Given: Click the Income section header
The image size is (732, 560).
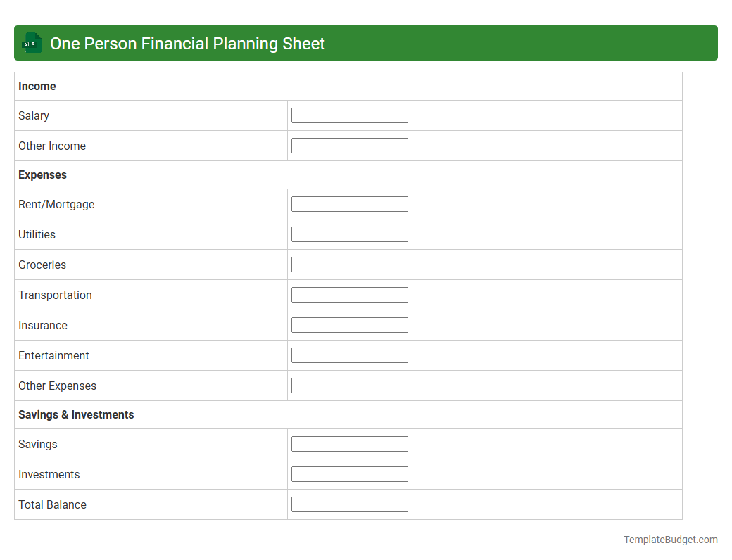Looking at the screenshot, I should tap(37, 86).
